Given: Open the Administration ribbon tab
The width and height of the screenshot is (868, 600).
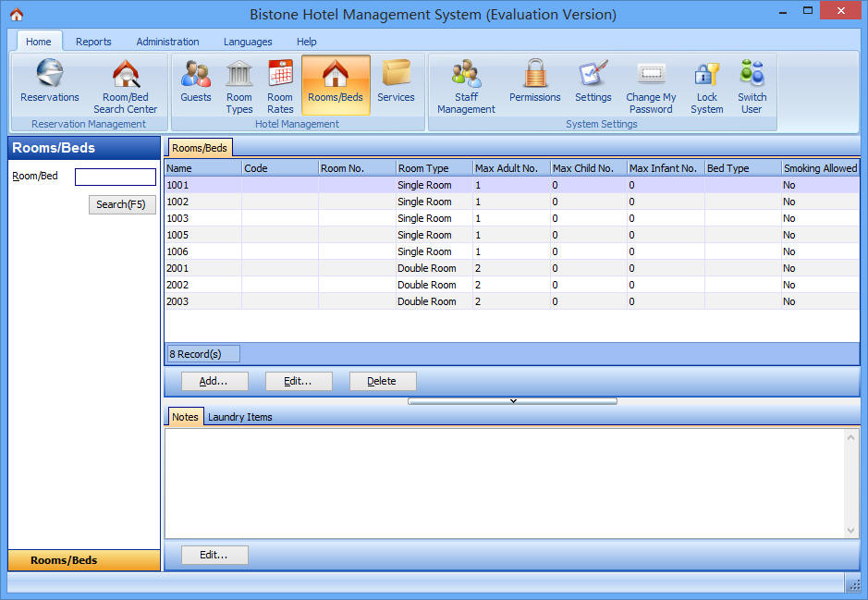Looking at the screenshot, I should (167, 42).
